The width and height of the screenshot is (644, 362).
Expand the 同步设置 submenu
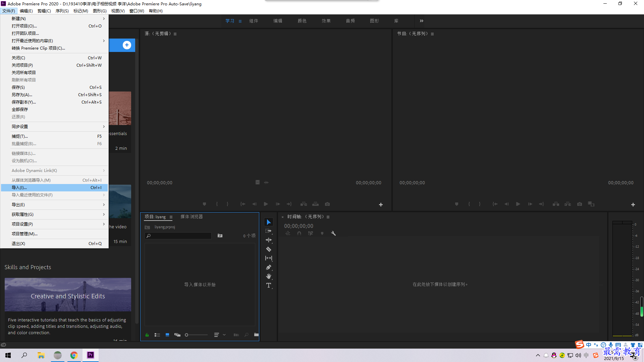(54, 126)
